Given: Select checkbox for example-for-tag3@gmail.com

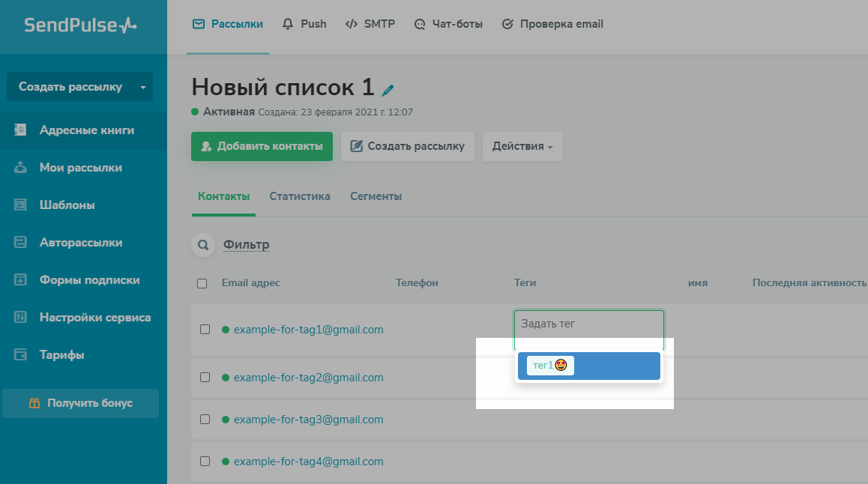Looking at the screenshot, I should click(x=205, y=420).
